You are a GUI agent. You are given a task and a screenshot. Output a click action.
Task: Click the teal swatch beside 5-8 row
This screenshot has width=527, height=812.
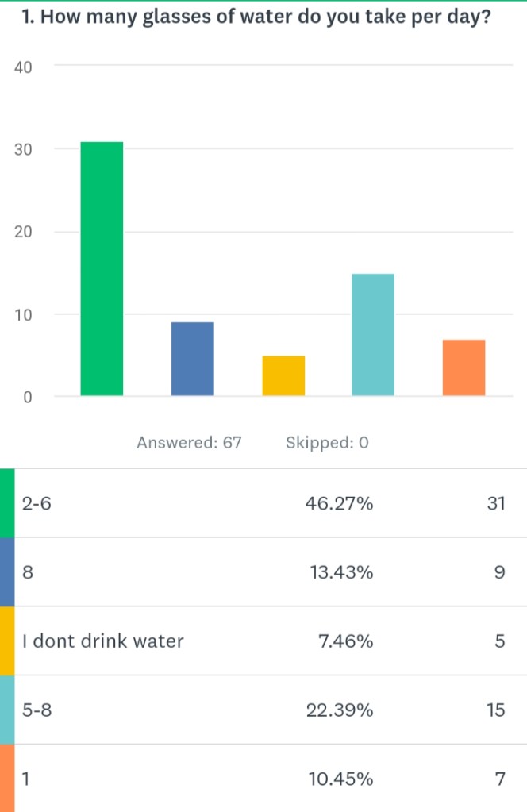[7, 710]
